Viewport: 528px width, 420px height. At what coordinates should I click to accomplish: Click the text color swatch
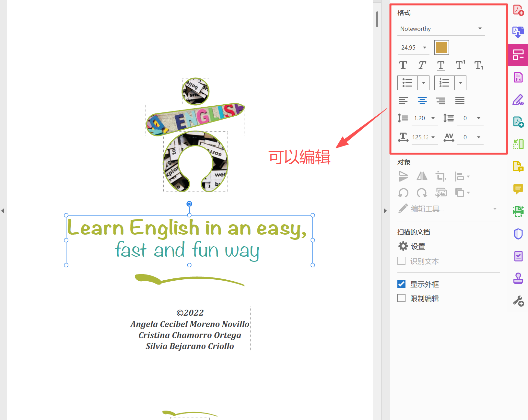(x=441, y=47)
